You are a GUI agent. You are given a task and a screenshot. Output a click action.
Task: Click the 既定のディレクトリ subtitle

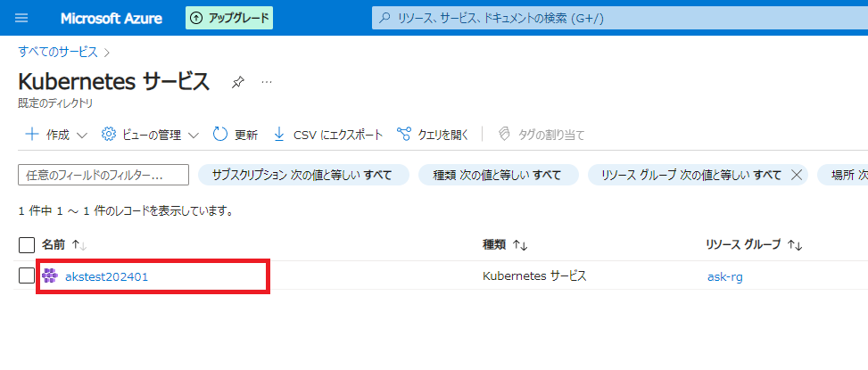tap(55, 103)
